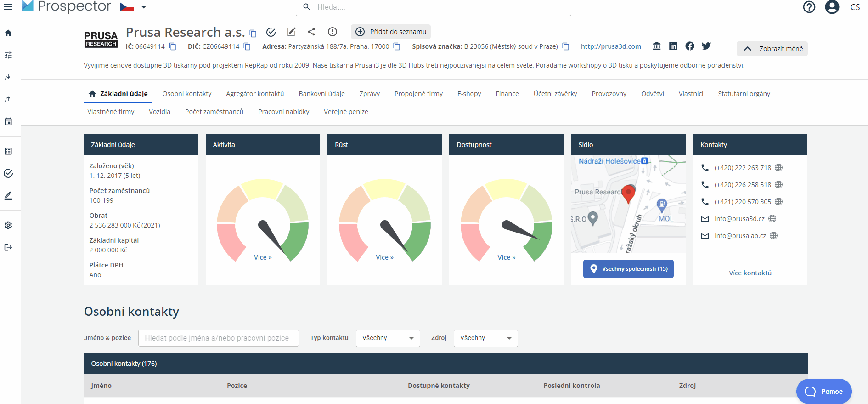Open the Typ kontaktu dropdown

(388, 338)
